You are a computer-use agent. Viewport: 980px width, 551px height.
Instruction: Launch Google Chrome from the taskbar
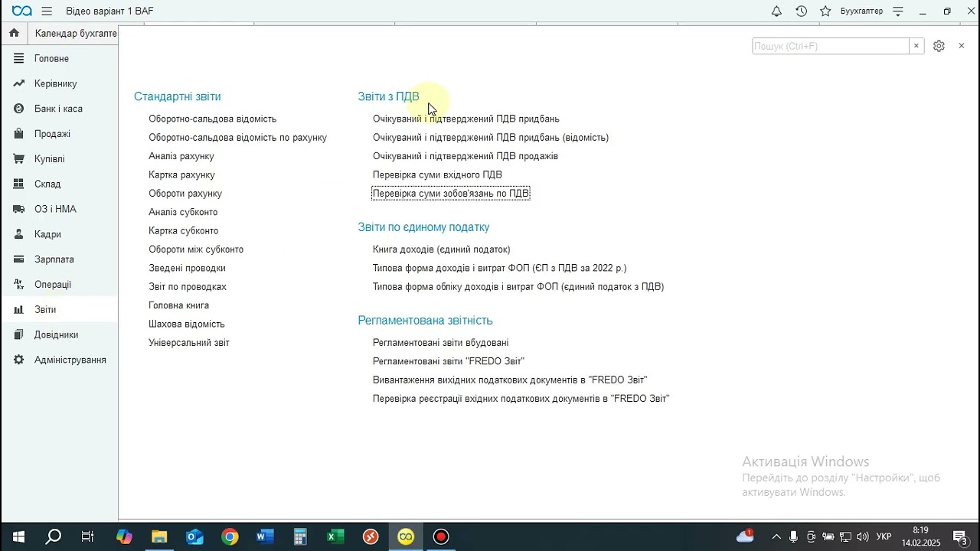coord(230,536)
